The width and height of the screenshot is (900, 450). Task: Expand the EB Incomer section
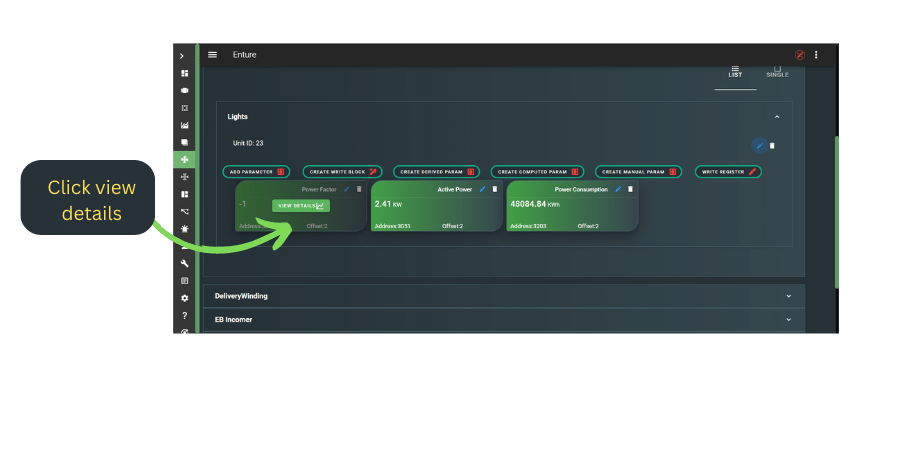tap(788, 320)
